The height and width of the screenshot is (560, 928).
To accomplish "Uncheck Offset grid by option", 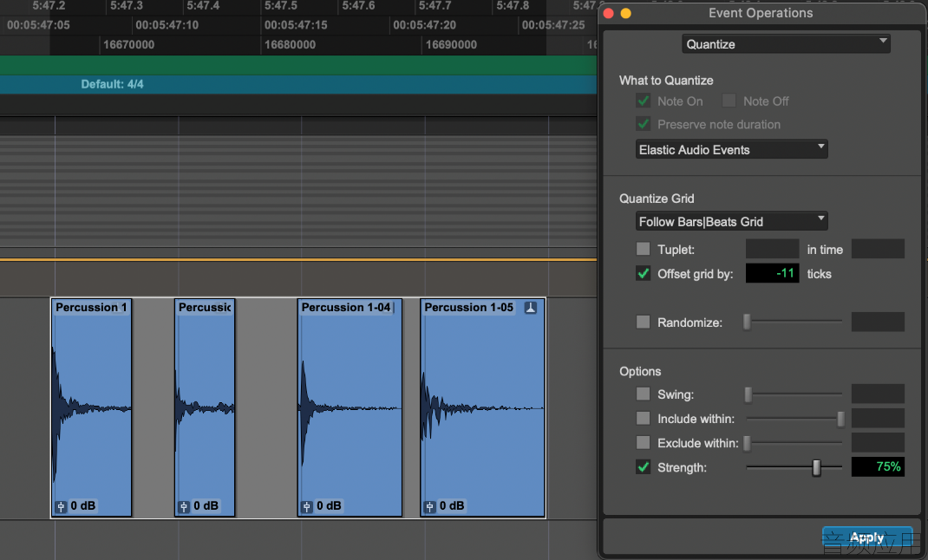I will 644,274.
